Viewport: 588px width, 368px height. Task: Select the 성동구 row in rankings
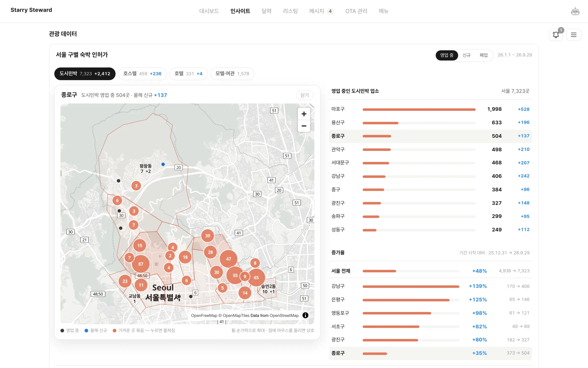pos(430,230)
